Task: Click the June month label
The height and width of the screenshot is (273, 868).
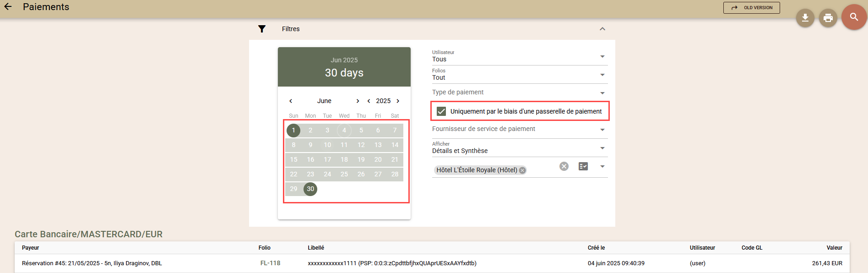Action: (324, 101)
